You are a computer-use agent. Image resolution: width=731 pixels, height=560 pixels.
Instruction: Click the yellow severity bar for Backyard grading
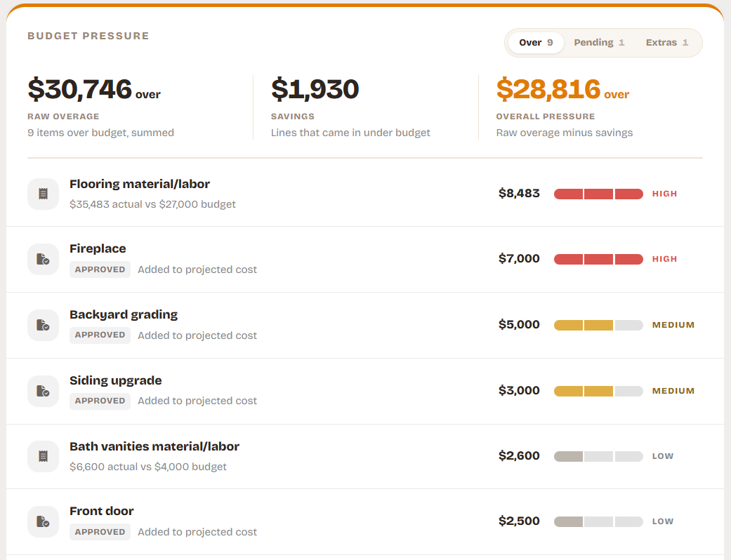click(x=598, y=325)
